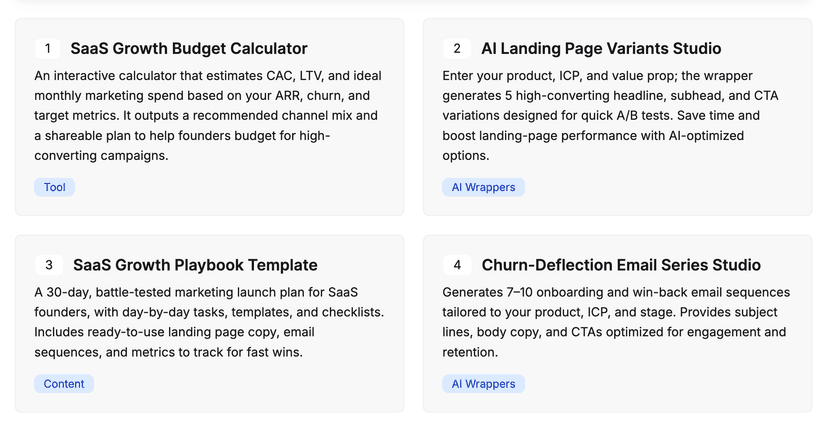The image size is (828, 421).
Task: Select AI Wrappers tag under Landing Page Variants
Action: (483, 187)
